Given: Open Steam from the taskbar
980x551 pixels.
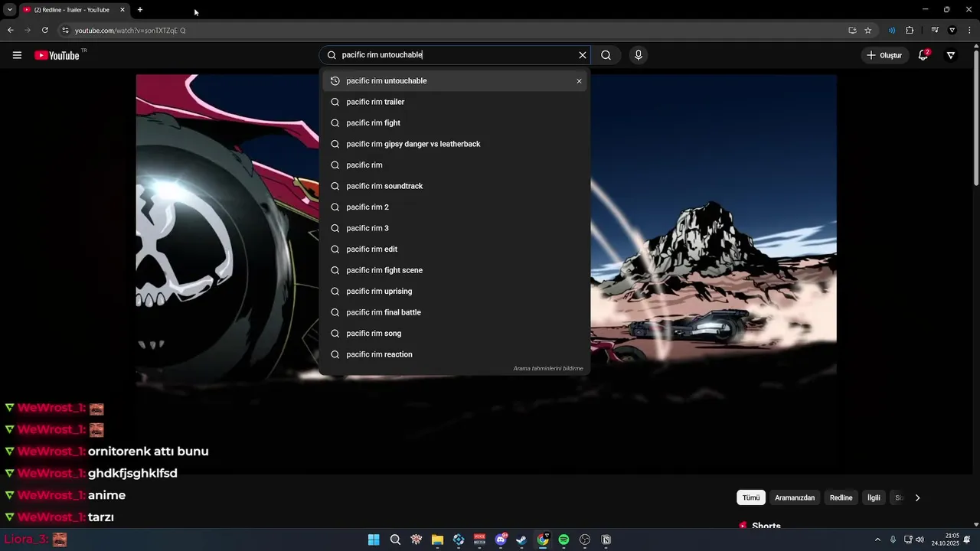Looking at the screenshot, I should tap(521, 540).
